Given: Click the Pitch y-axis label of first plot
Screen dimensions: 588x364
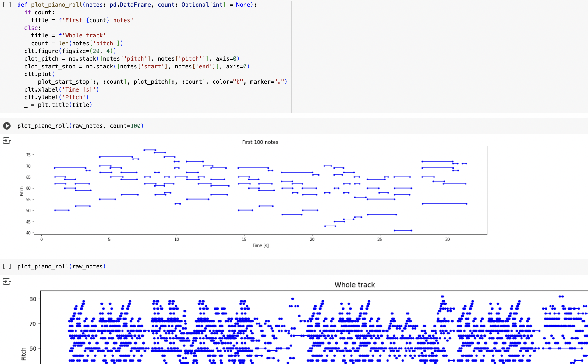Looking at the screenshot, I should (x=22, y=191).
